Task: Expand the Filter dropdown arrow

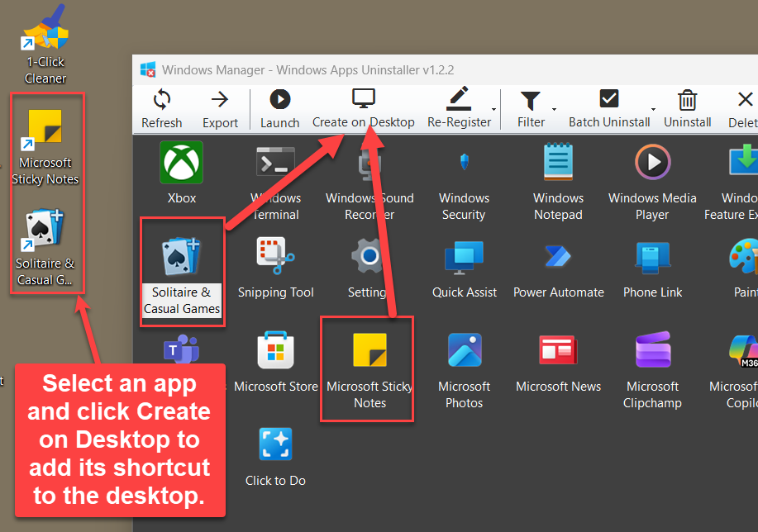Action: click(x=555, y=109)
